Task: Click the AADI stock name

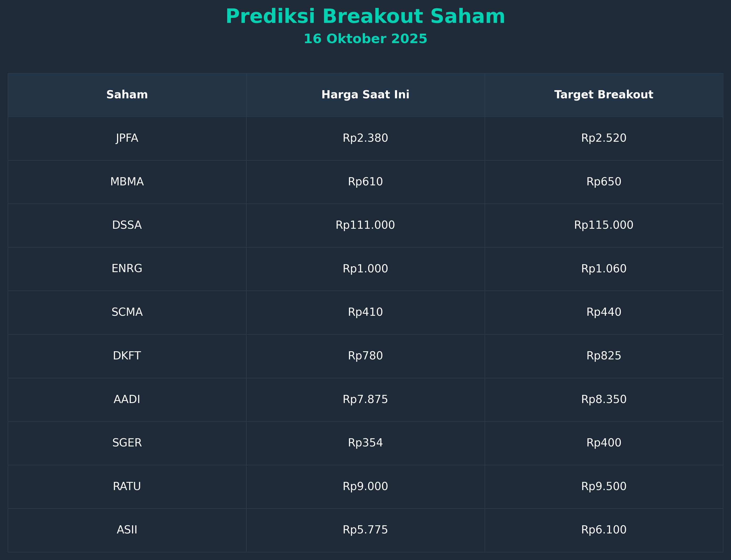Action: [x=127, y=399]
